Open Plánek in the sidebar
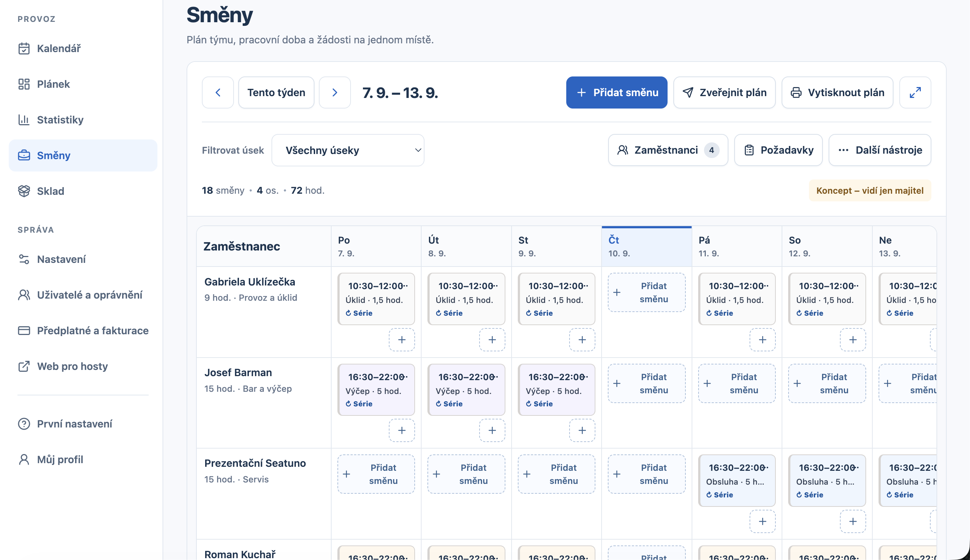The width and height of the screenshot is (970, 560). tap(83, 84)
